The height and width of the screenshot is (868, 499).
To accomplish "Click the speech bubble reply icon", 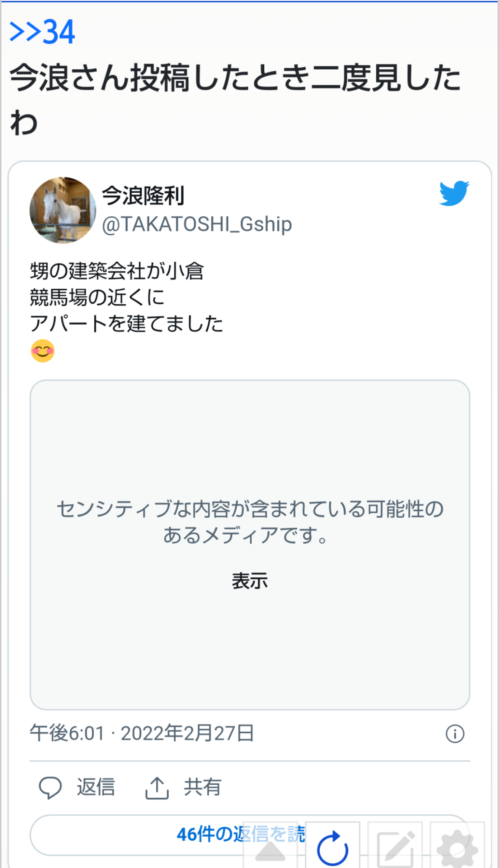I will coord(50,787).
